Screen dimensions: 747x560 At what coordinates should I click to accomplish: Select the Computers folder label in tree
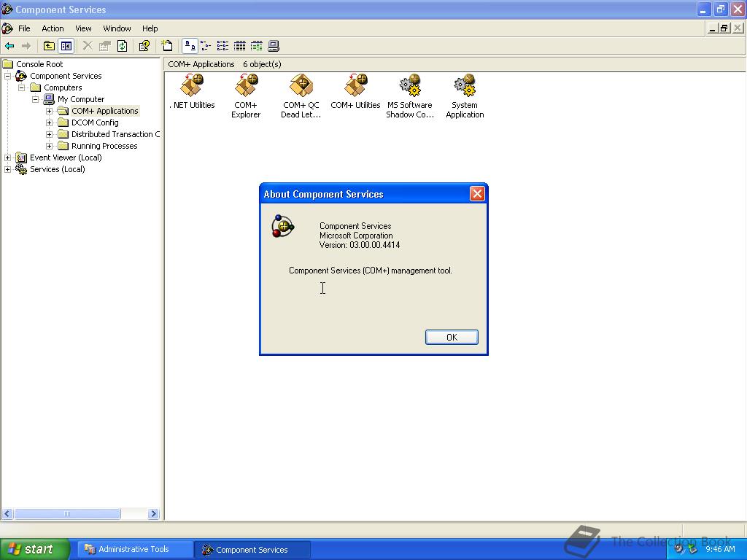click(63, 87)
